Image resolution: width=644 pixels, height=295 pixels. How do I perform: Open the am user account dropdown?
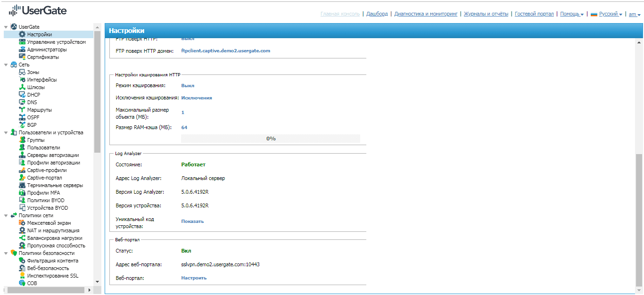pos(635,14)
